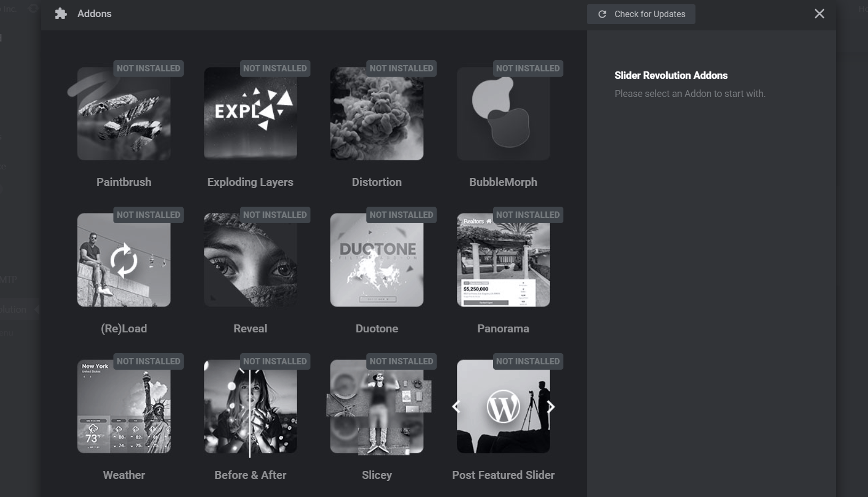
Task: Click the Duotone addon title
Action: tap(377, 329)
